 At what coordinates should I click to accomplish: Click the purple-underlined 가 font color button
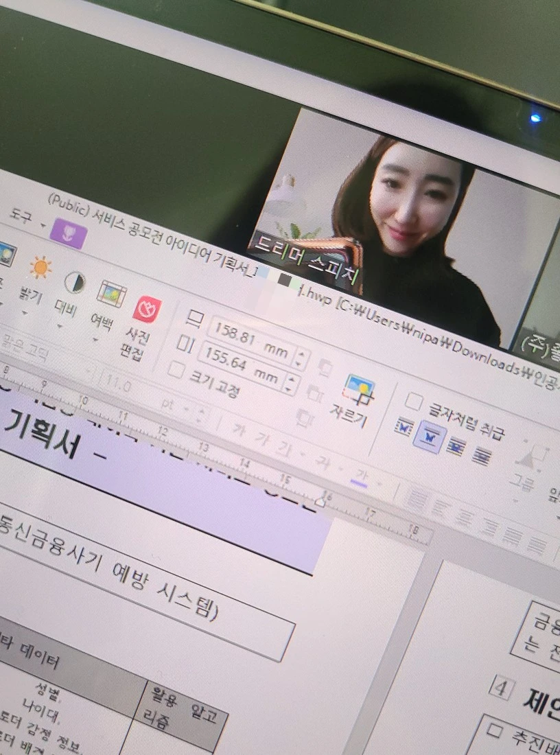coord(360,479)
